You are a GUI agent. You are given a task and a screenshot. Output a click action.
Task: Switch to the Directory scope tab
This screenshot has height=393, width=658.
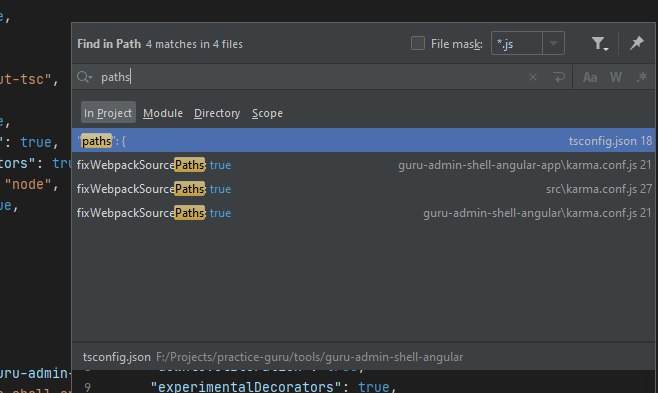point(217,113)
